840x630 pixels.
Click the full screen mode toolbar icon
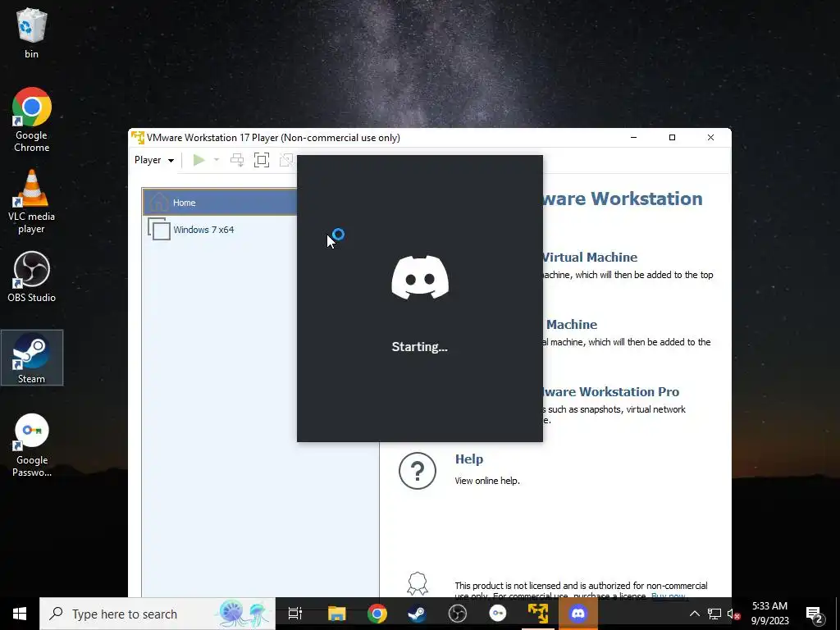262,160
